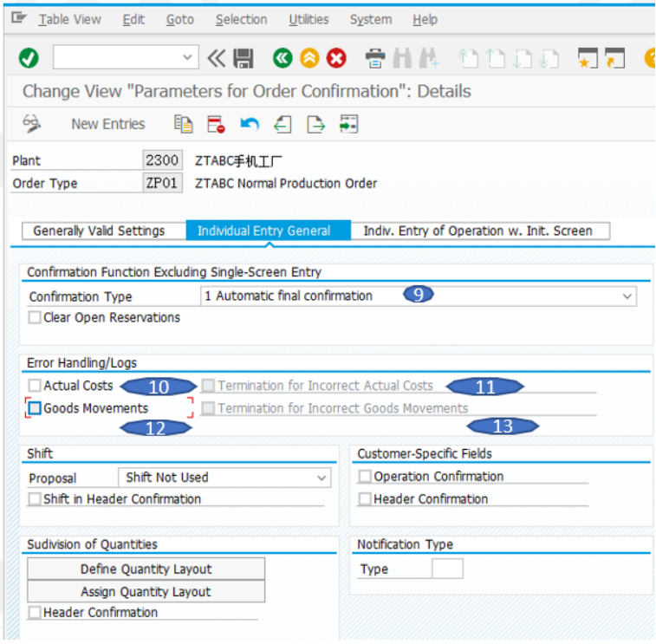The height and width of the screenshot is (644, 656).
Task: Open the Utilities menu
Action: coord(309,19)
